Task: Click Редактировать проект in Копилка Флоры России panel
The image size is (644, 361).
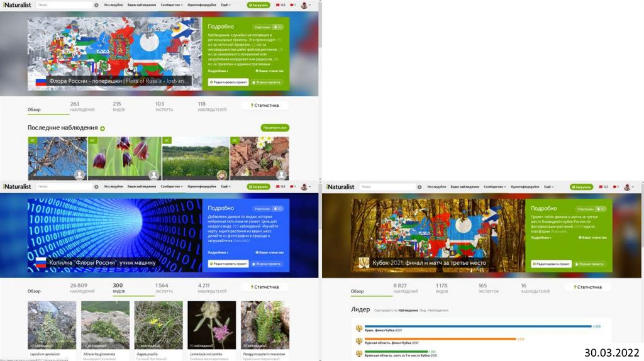Action: 228,264
